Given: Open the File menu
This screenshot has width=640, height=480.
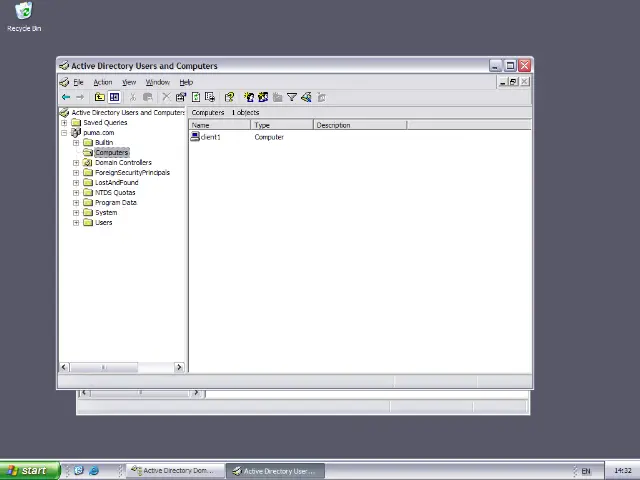Looking at the screenshot, I should [78, 82].
